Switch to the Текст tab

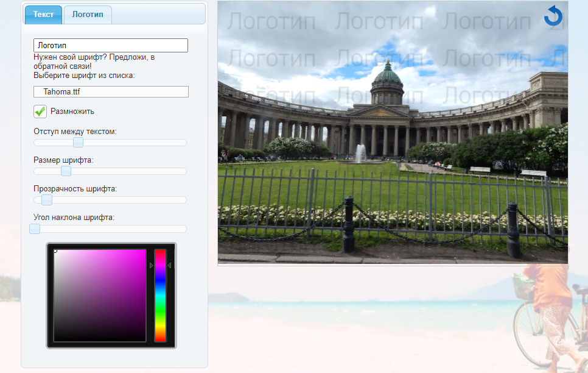(43, 14)
